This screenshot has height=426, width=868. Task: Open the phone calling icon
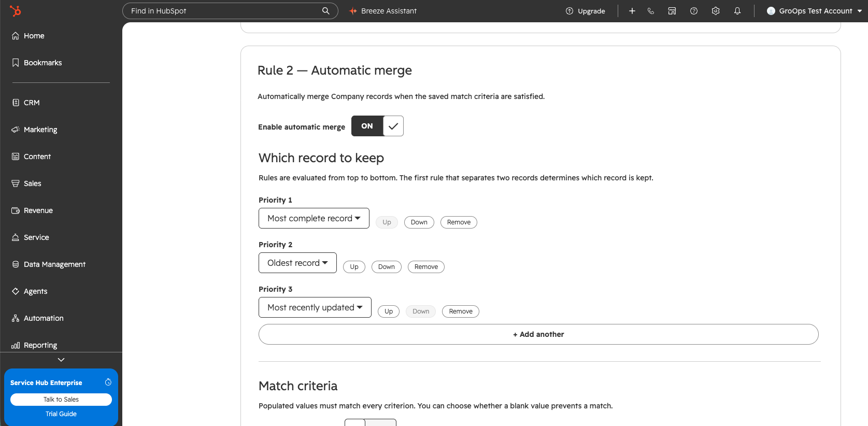click(x=651, y=11)
